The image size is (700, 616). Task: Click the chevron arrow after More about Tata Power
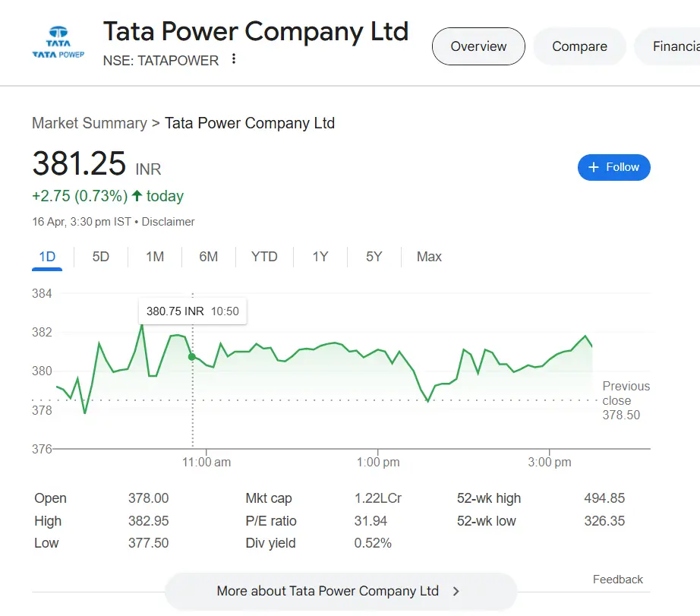[x=456, y=591]
